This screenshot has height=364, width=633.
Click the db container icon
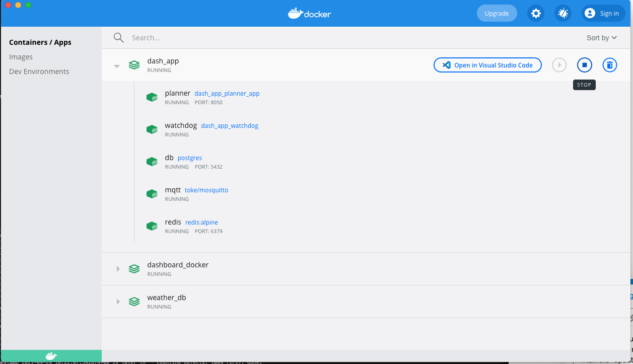click(152, 162)
